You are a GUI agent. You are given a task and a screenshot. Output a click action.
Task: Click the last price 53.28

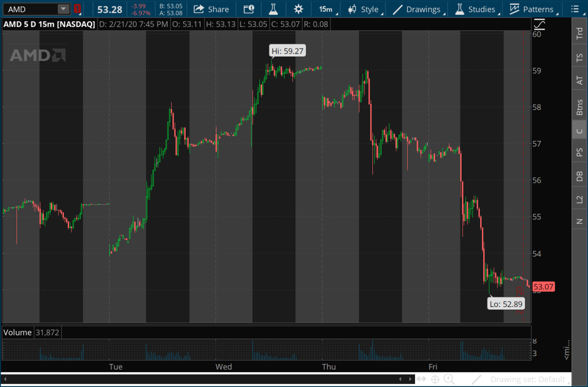(110, 9)
